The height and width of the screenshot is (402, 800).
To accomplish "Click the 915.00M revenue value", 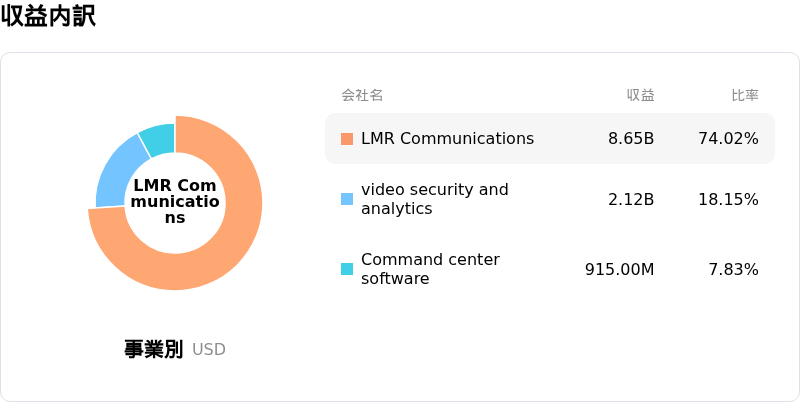I will tap(619, 269).
